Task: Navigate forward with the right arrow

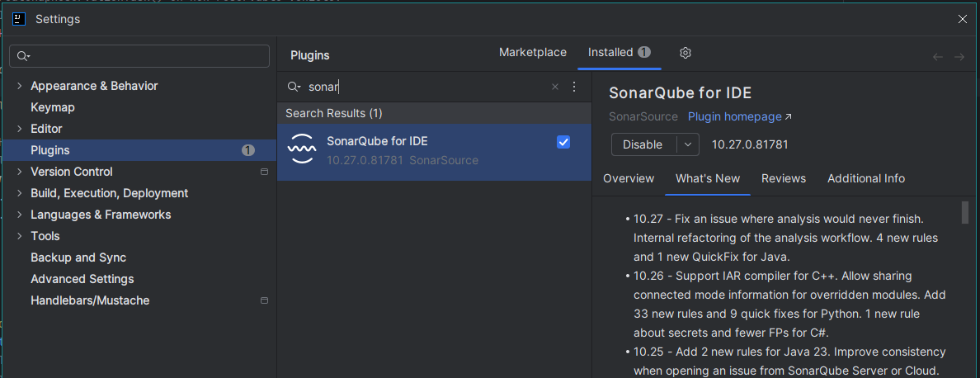Action: tap(959, 57)
